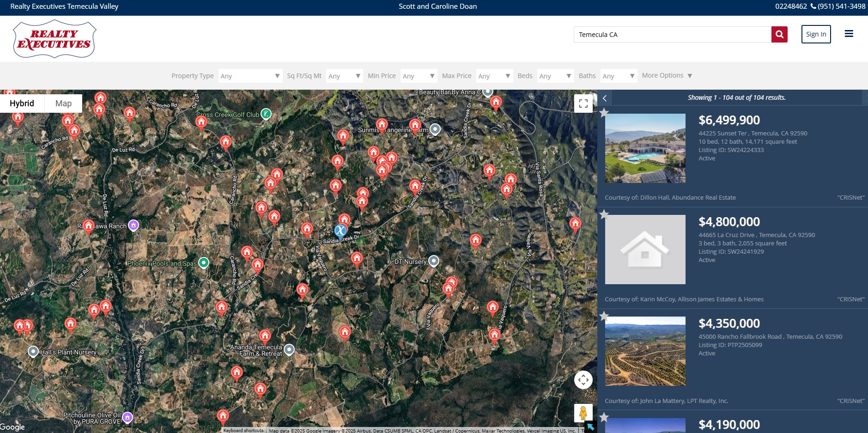Screen dimensions: 868x433
Task: Click the Sign In button
Action: tap(816, 34)
